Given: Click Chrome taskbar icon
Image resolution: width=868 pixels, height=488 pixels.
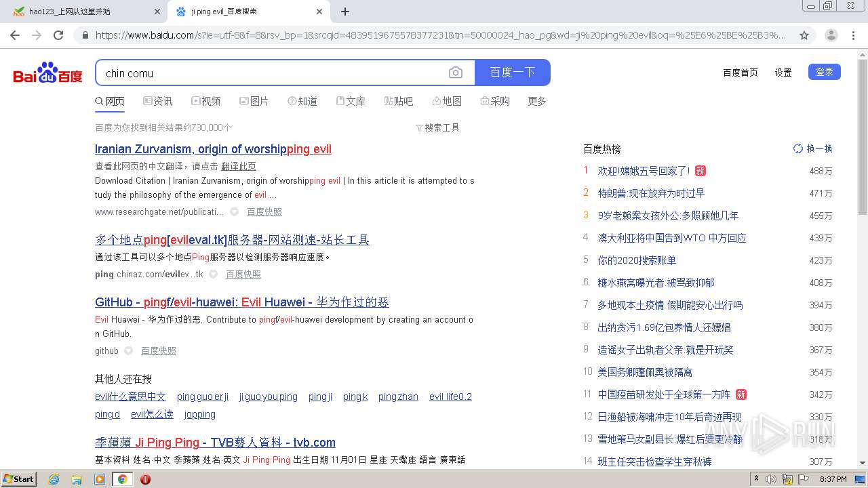Looking at the screenshot, I should [x=122, y=479].
